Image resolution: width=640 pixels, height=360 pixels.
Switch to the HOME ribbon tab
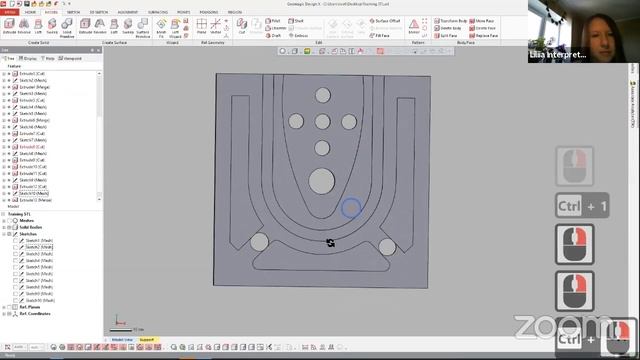[30, 12]
